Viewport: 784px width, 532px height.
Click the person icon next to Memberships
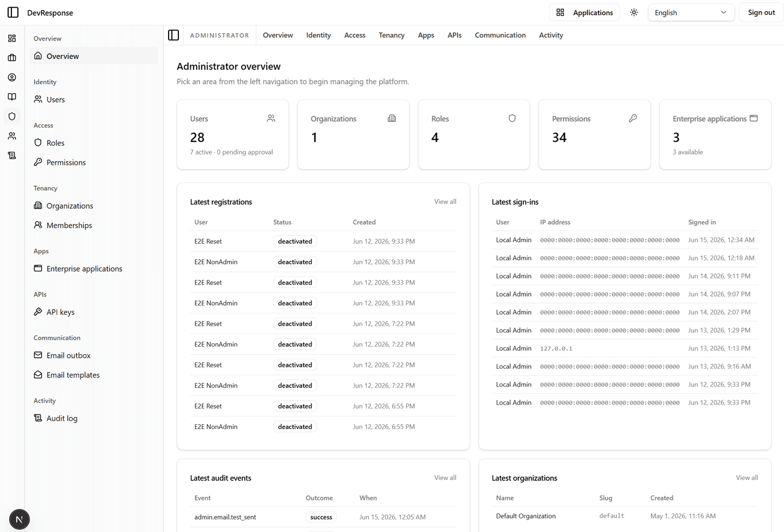coord(38,225)
